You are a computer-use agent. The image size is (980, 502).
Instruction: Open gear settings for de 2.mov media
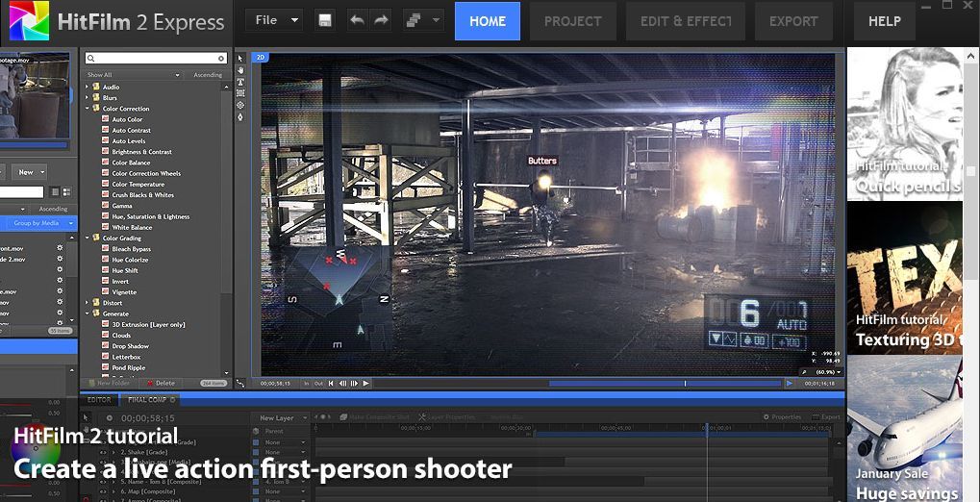pos(60,259)
